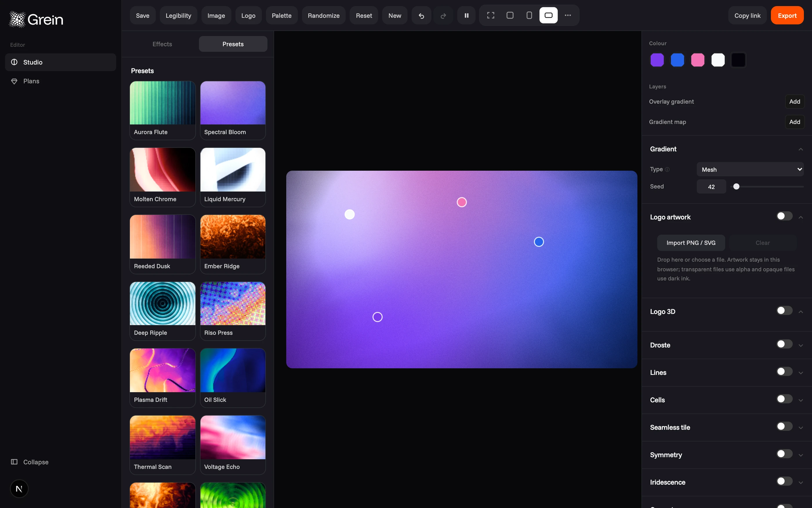Switch to the Effects tab

(x=162, y=44)
